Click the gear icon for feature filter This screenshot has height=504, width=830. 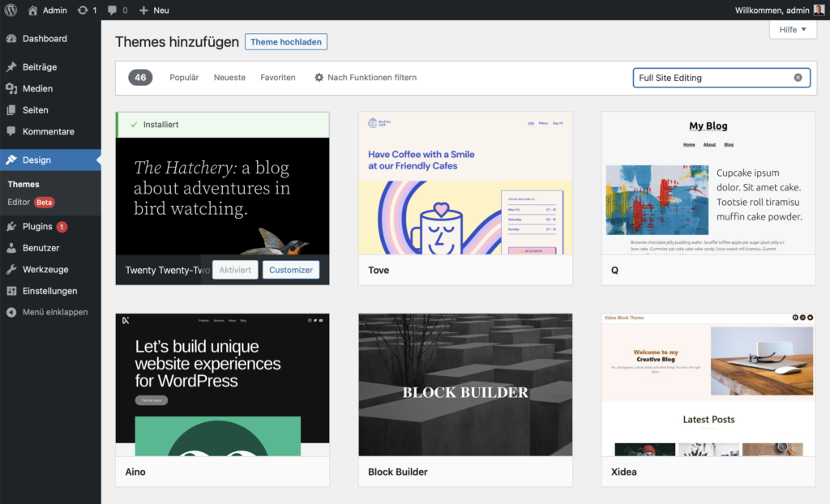[319, 77]
